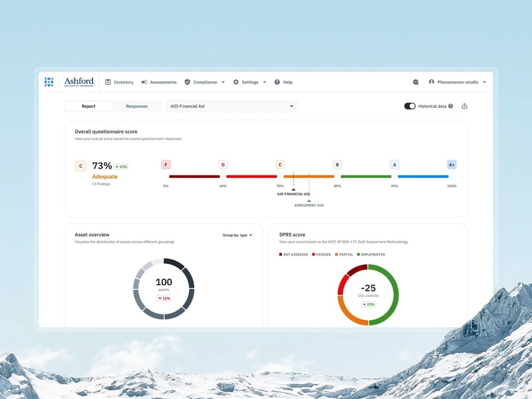Click the share/export icon near Historical data

pyautogui.click(x=463, y=106)
